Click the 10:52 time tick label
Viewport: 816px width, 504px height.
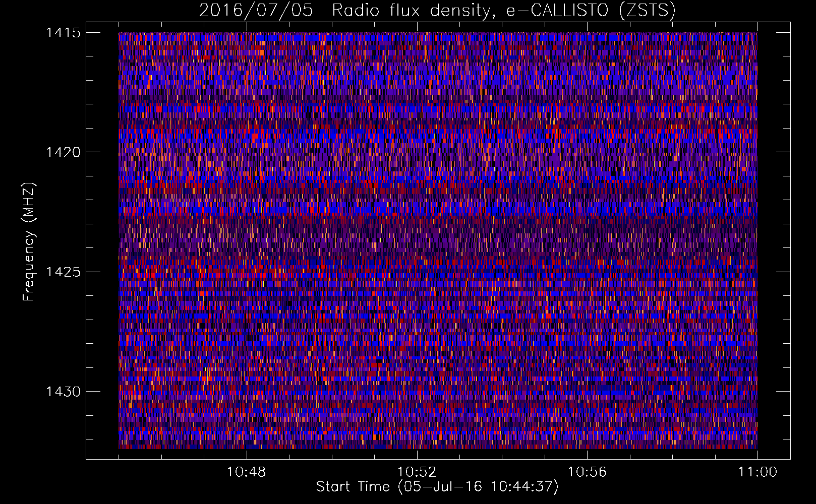coord(417,472)
